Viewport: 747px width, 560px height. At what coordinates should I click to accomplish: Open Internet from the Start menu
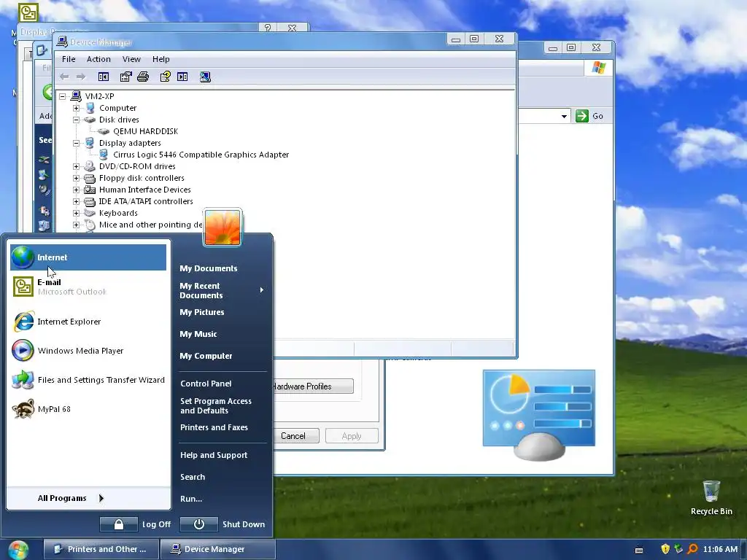click(x=88, y=257)
